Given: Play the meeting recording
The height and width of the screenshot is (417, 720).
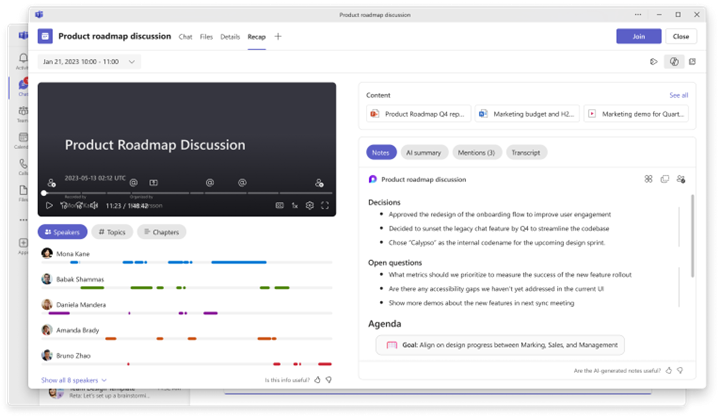Looking at the screenshot, I should 49,206.
